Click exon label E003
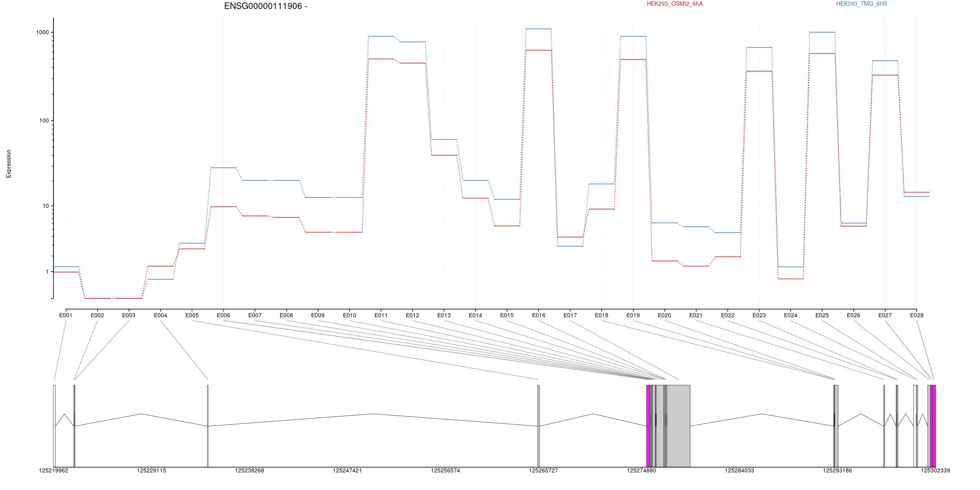Image resolution: width=980 pixels, height=490 pixels. [x=129, y=315]
